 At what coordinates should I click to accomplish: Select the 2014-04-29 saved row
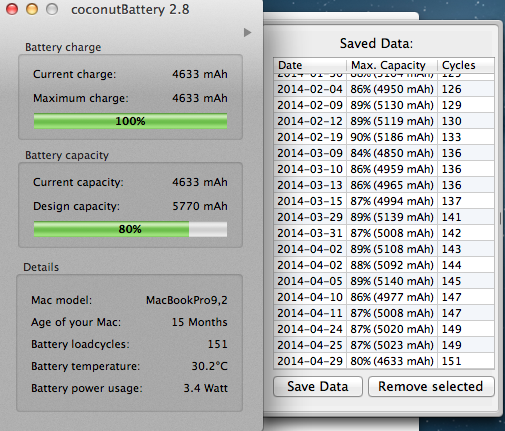pos(384,361)
